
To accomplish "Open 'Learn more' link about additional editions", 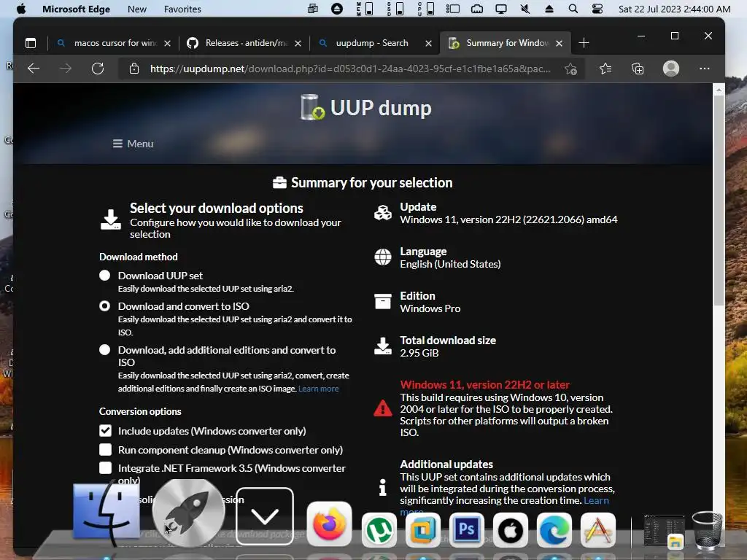I will pyautogui.click(x=318, y=389).
